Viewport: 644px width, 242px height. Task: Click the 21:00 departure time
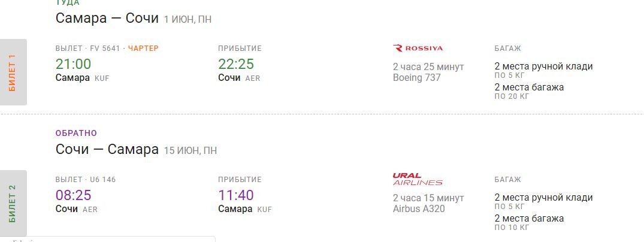click(x=74, y=64)
